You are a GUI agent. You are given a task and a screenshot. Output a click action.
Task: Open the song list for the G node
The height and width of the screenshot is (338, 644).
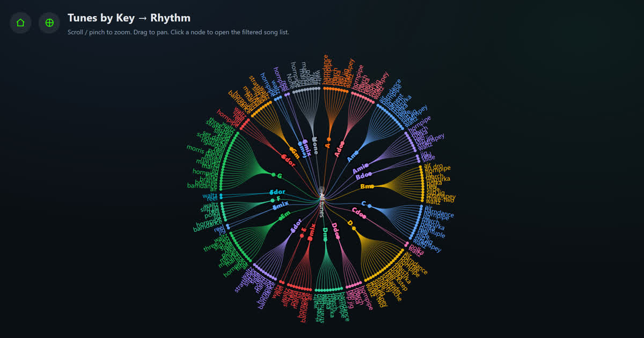point(275,175)
